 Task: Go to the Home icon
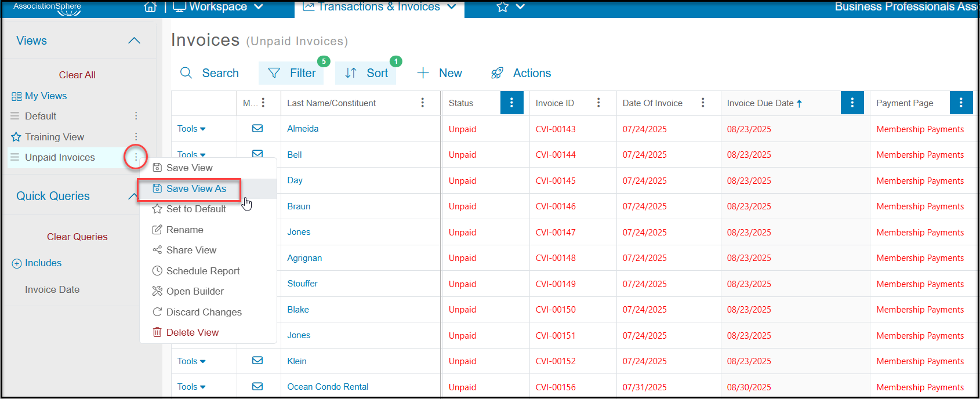pos(150,7)
